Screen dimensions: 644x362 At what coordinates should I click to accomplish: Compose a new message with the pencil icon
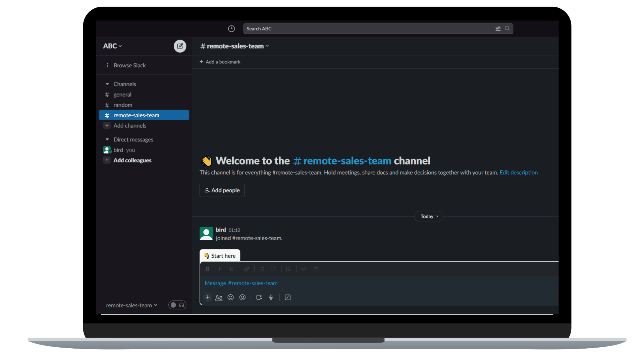(180, 46)
